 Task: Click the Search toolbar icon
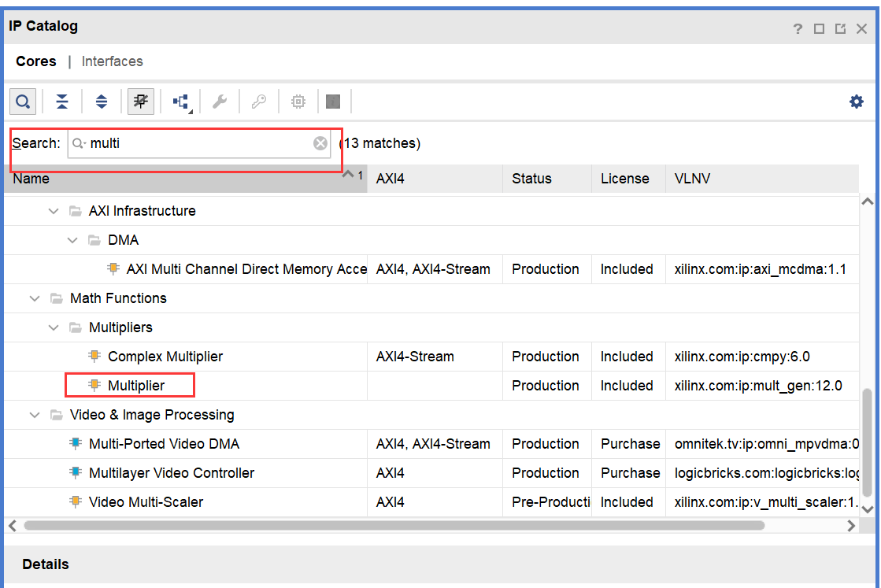[x=23, y=102]
